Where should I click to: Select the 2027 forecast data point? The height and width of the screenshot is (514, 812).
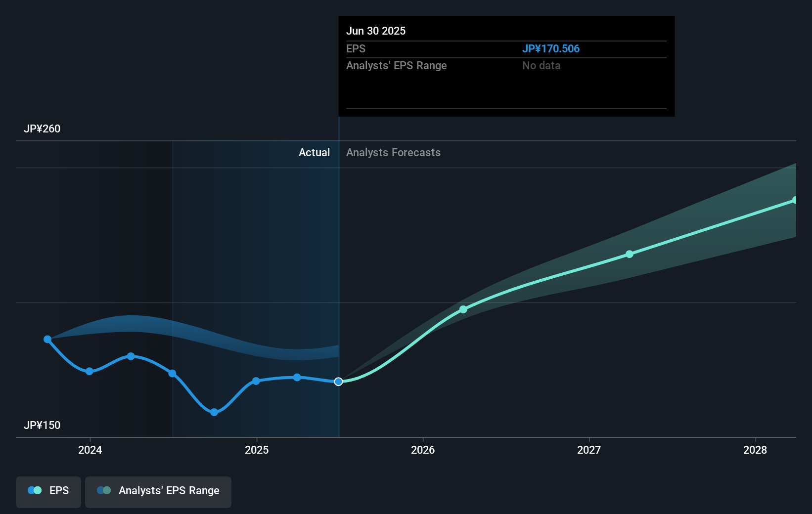pyautogui.click(x=629, y=254)
